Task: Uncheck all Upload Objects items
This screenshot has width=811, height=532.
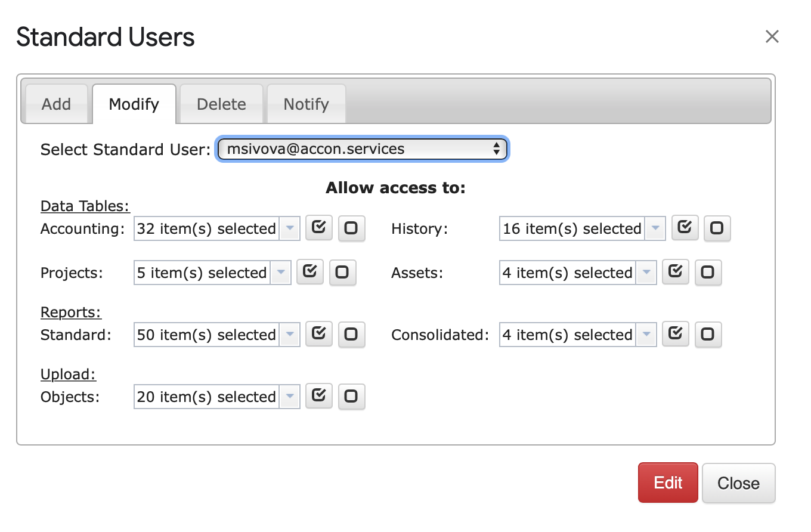Action: 351,397
